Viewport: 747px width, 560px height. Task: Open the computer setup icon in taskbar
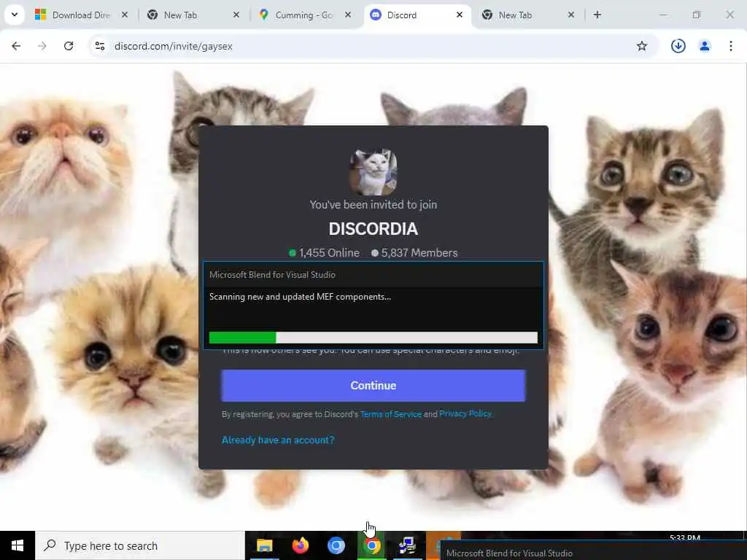[407, 545]
